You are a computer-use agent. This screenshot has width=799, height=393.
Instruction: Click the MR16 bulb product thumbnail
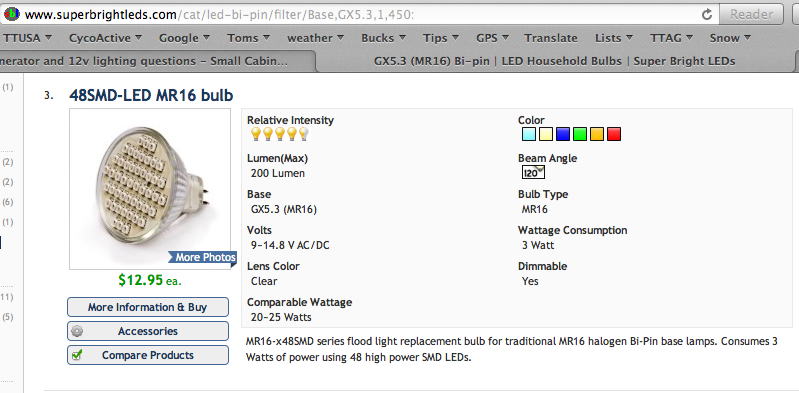(x=150, y=189)
